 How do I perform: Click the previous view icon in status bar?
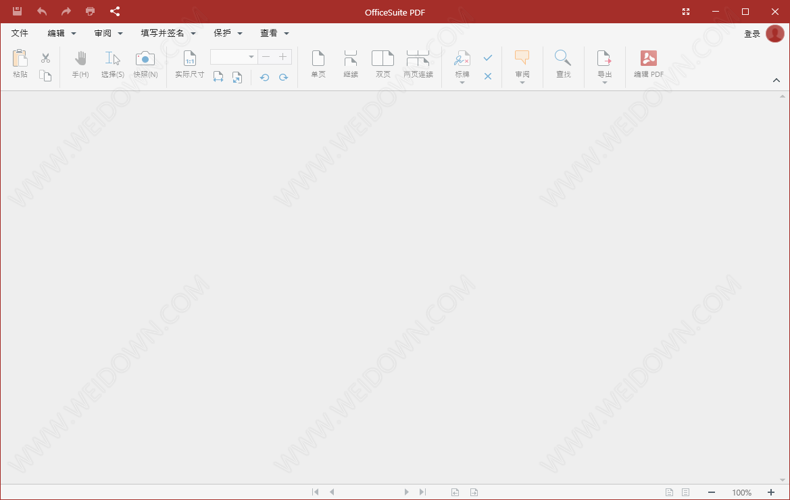[455, 492]
